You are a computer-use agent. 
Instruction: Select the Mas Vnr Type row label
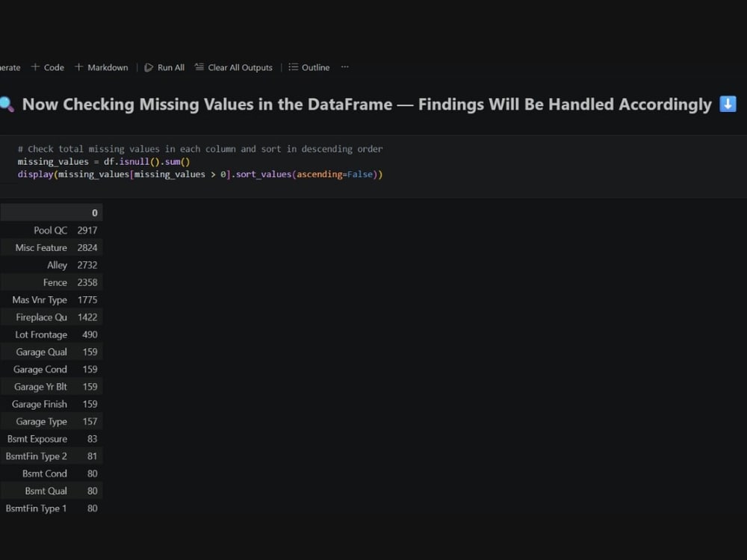40,300
